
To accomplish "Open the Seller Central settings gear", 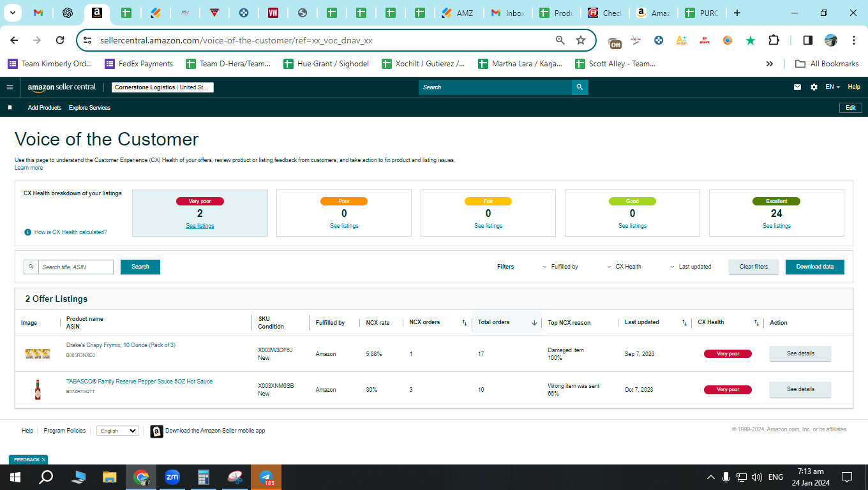I will coord(814,87).
